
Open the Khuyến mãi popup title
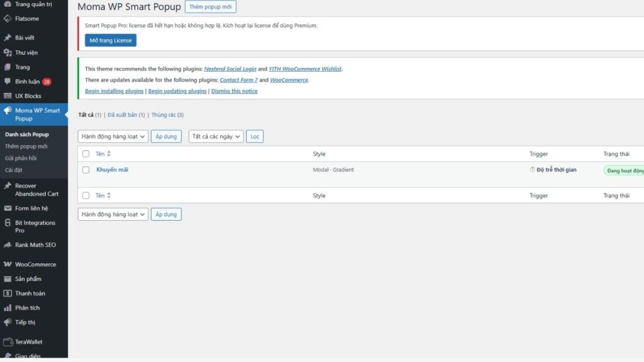pyautogui.click(x=112, y=170)
